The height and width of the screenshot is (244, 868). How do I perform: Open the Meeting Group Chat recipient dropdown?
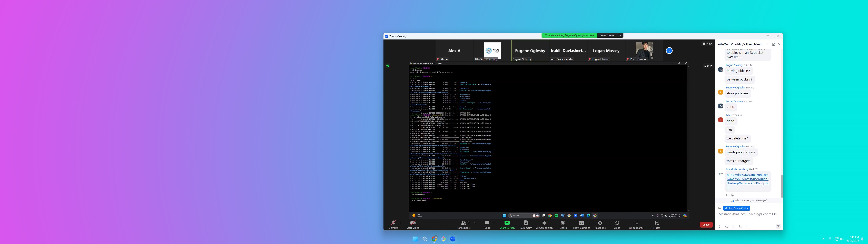coord(736,208)
